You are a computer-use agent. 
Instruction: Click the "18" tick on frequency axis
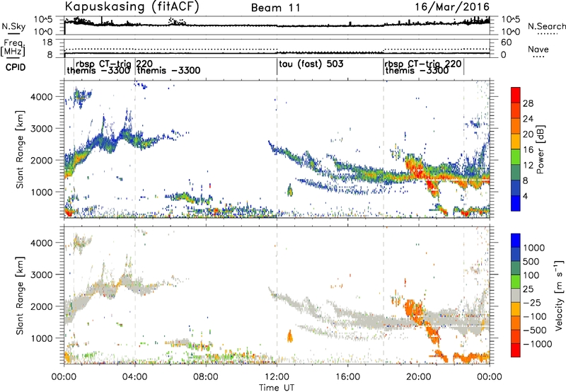(47, 42)
